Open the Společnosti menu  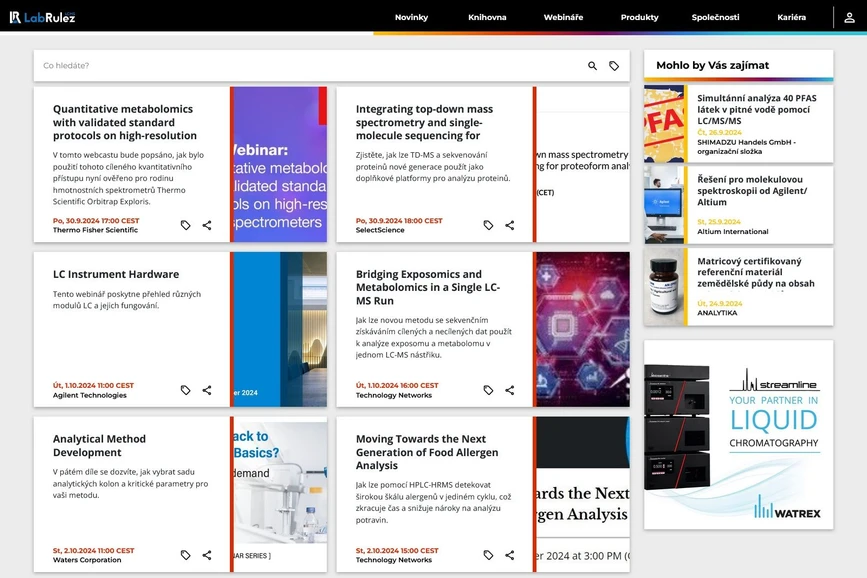pos(715,17)
